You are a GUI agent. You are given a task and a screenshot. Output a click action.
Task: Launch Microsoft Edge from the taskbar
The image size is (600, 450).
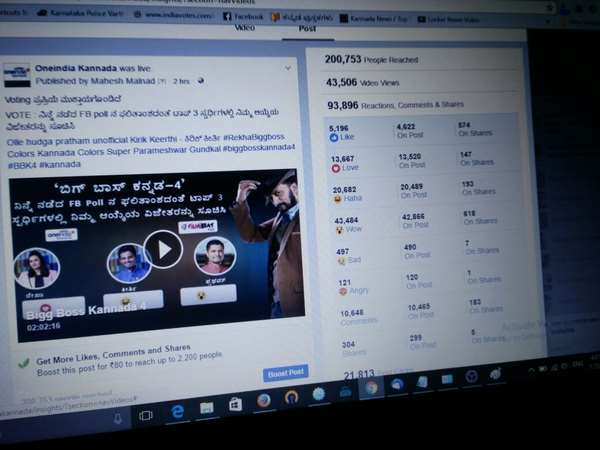pyautogui.click(x=177, y=412)
